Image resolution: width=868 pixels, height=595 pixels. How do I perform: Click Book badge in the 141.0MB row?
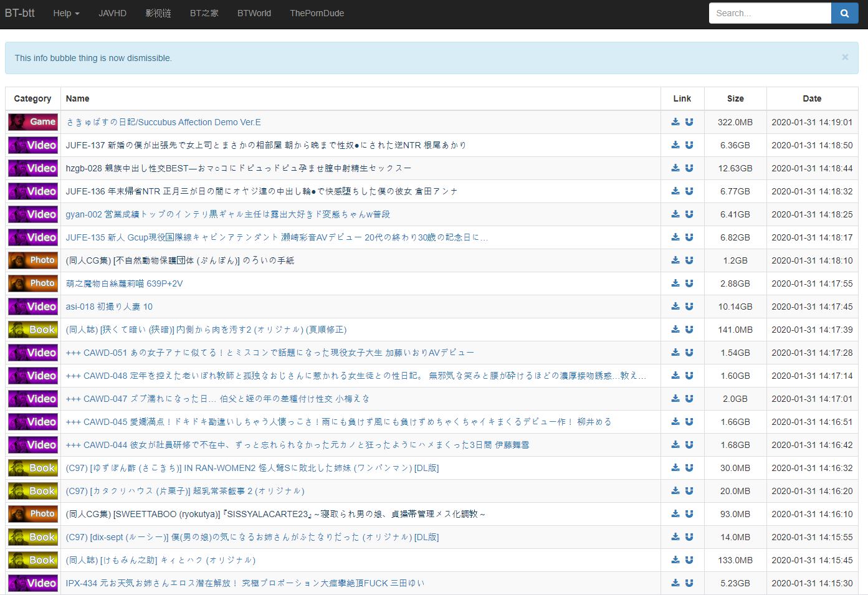tap(33, 330)
